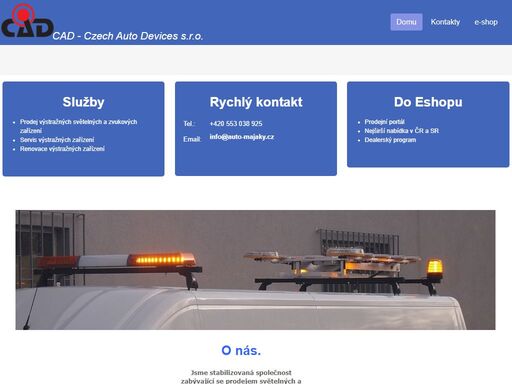Open the e-shop navigation link
Screen dimensions: 512x384
pos(486,22)
